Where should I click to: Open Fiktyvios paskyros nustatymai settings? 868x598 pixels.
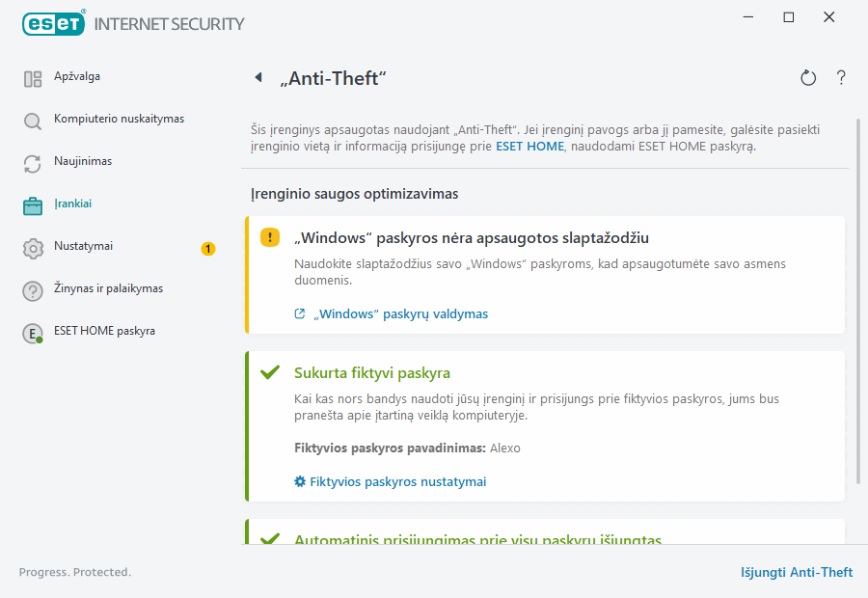click(397, 481)
